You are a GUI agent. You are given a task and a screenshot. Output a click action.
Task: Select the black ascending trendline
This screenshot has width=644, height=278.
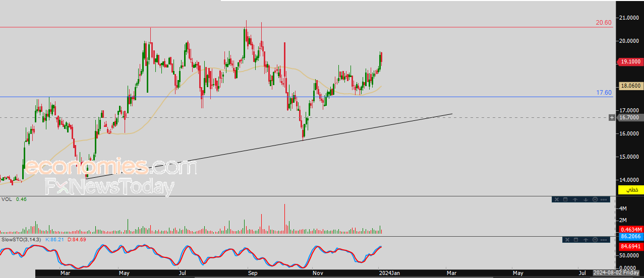coord(269,147)
